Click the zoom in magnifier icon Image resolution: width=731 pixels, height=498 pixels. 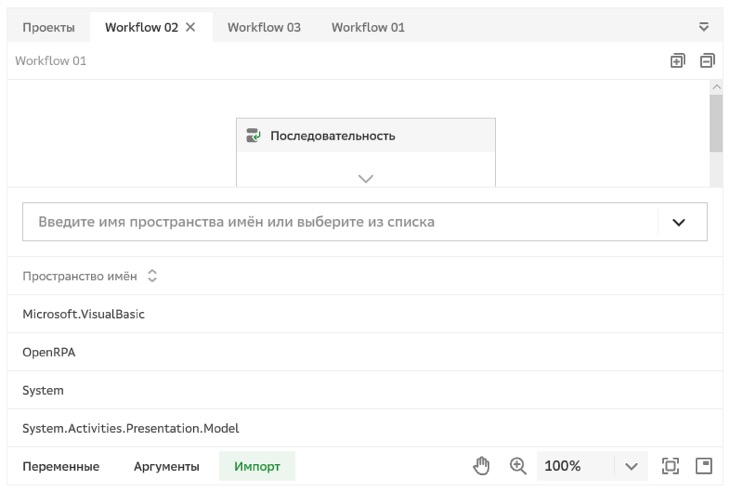[518, 466]
